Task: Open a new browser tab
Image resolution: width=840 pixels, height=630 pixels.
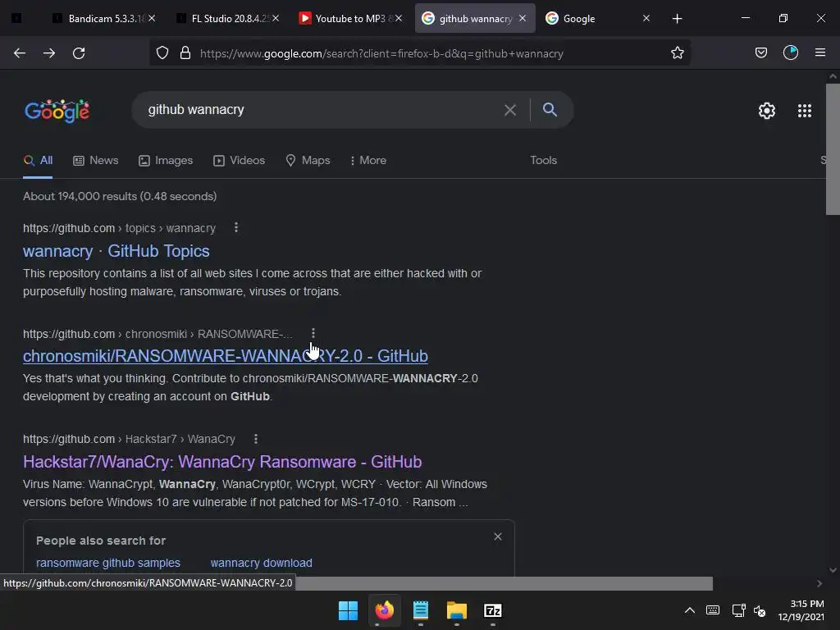Action: point(677,19)
